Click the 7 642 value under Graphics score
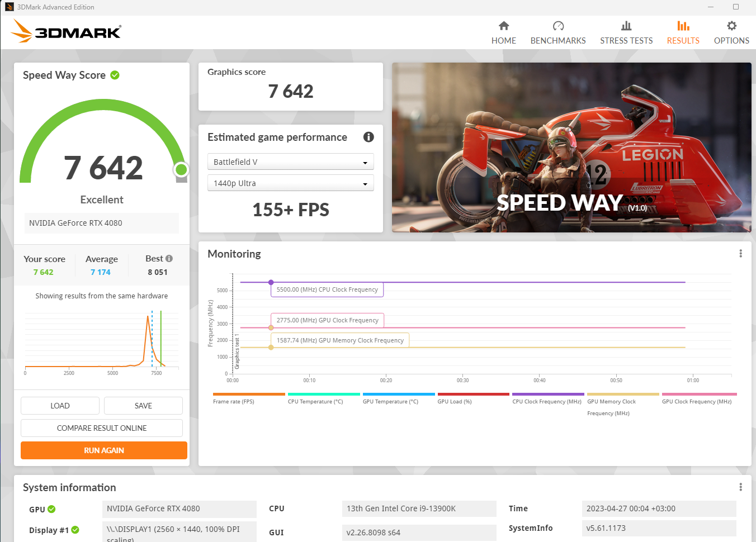 [291, 91]
